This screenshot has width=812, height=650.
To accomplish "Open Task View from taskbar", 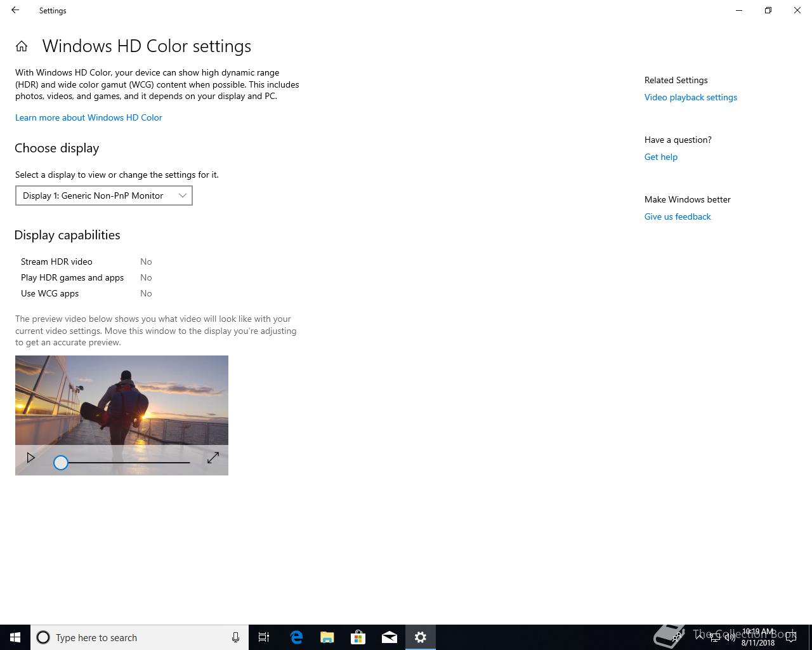I will click(264, 637).
